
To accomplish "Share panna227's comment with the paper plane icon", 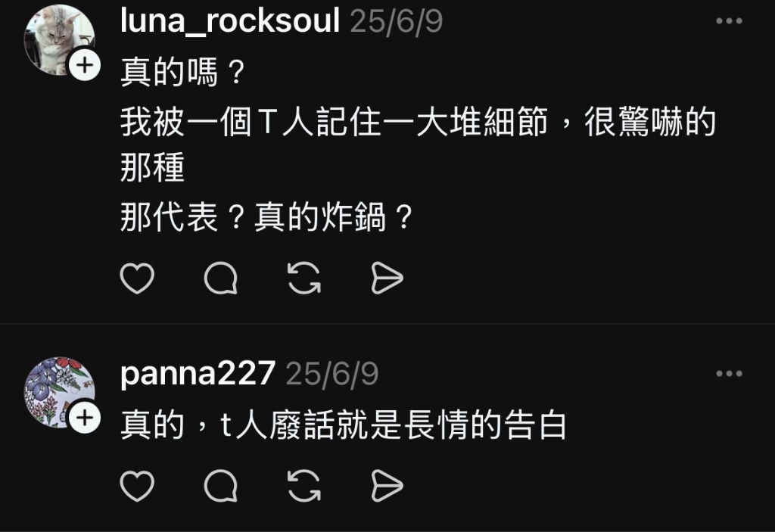I will point(387,486).
